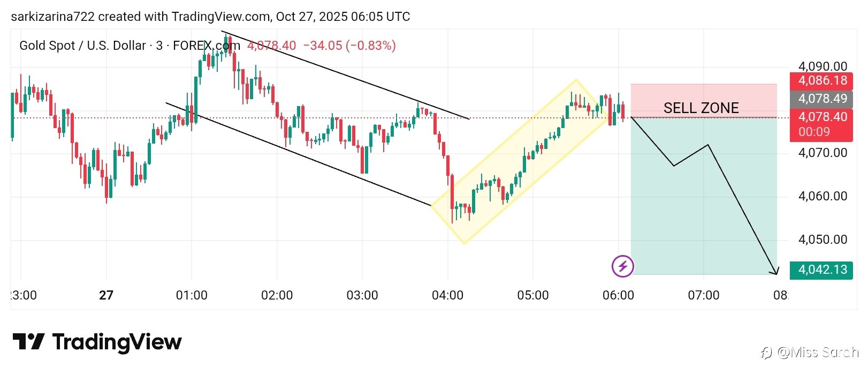Click the bold 27 date axis label
The image size is (868, 374).
tap(106, 295)
